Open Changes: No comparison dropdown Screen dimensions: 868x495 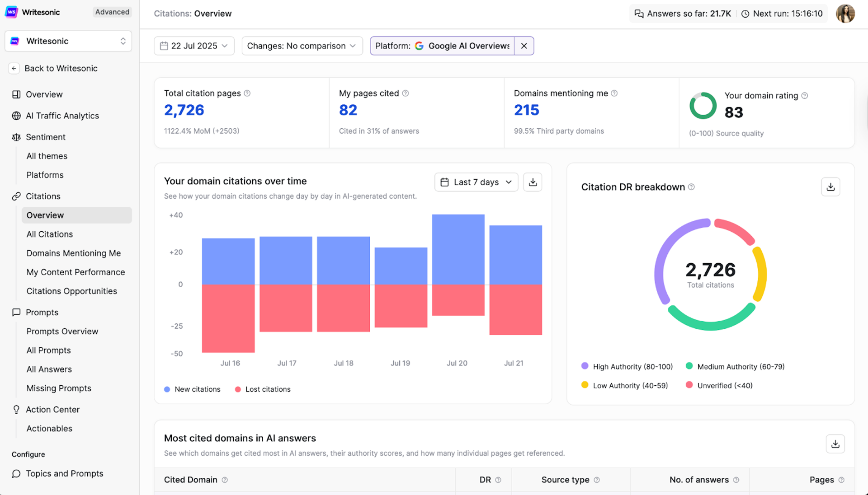tap(302, 46)
